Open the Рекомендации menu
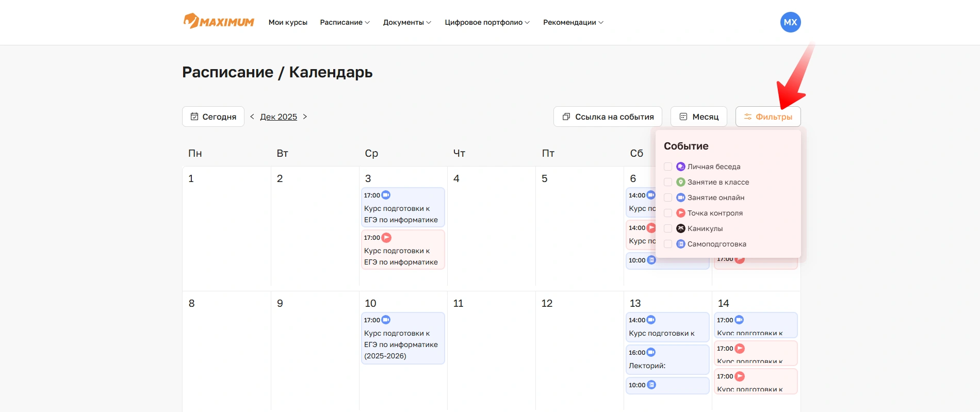Image resolution: width=980 pixels, height=412 pixels. point(573,22)
